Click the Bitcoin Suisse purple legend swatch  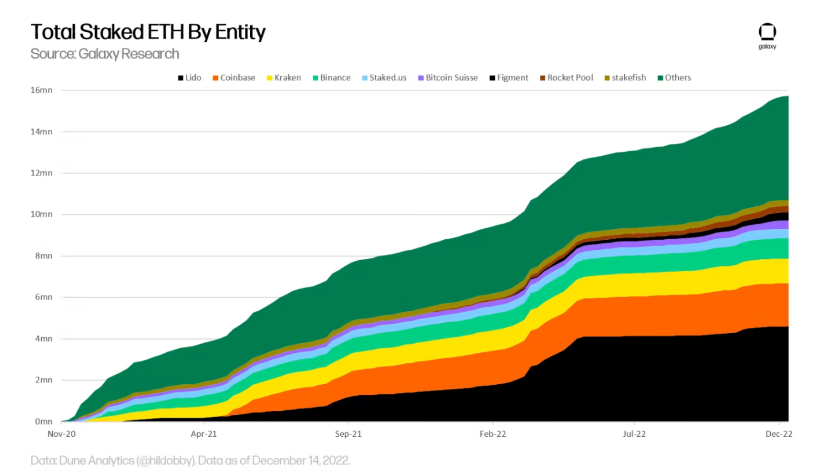[421, 78]
